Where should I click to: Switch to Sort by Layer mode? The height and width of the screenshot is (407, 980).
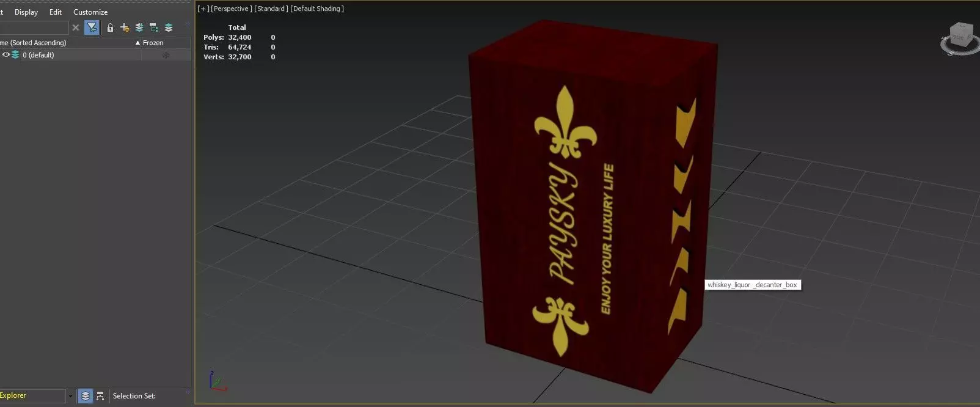pos(86,396)
